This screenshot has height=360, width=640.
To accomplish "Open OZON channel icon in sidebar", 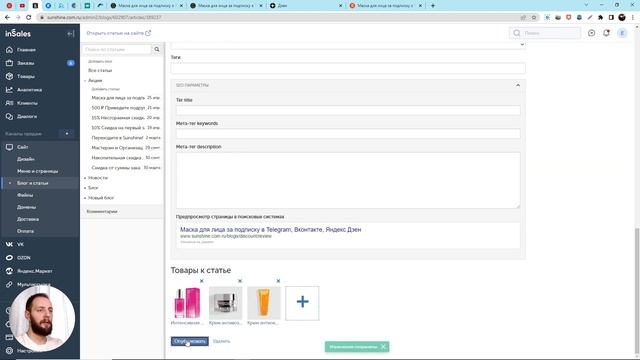I will pyautogui.click(x=9, y=258).
